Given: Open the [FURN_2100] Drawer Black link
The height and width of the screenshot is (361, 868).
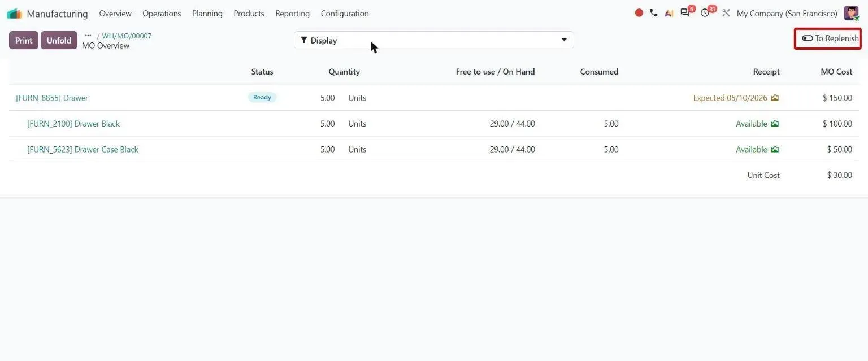Looking at the screenshot, I should (x=73, y=124).
